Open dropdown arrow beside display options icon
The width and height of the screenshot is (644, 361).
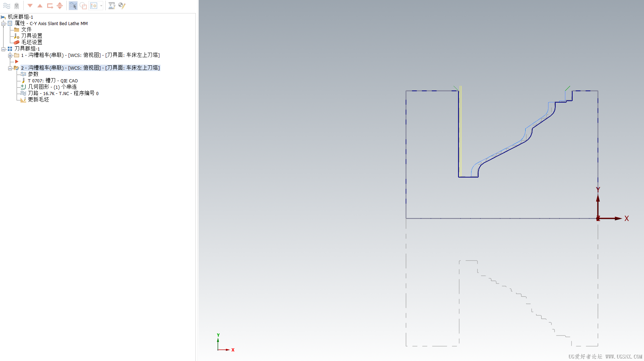(x=101, y=6)
